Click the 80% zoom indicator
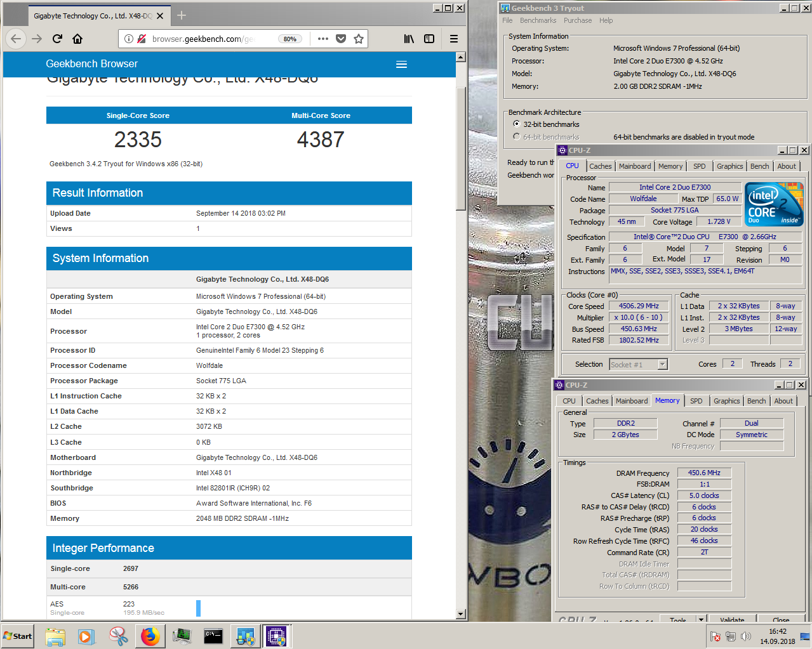812x649 pixels. coord(290,39)
